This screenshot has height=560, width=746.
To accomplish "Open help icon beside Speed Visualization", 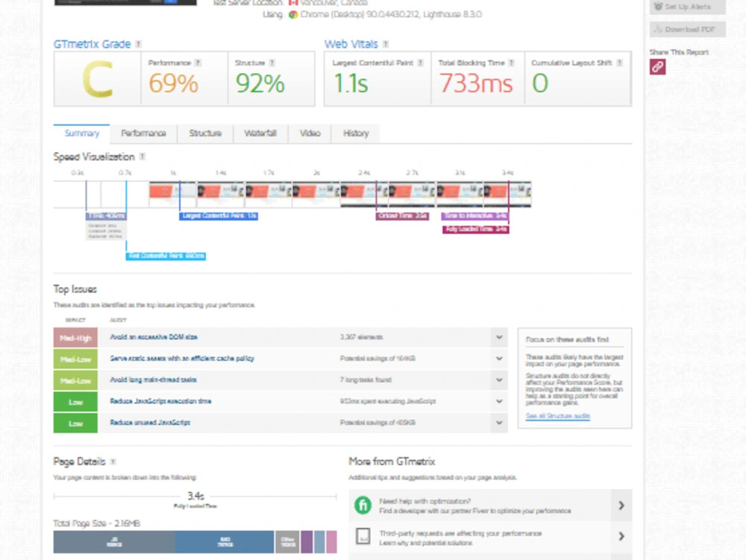I will (x=142, y=157).
